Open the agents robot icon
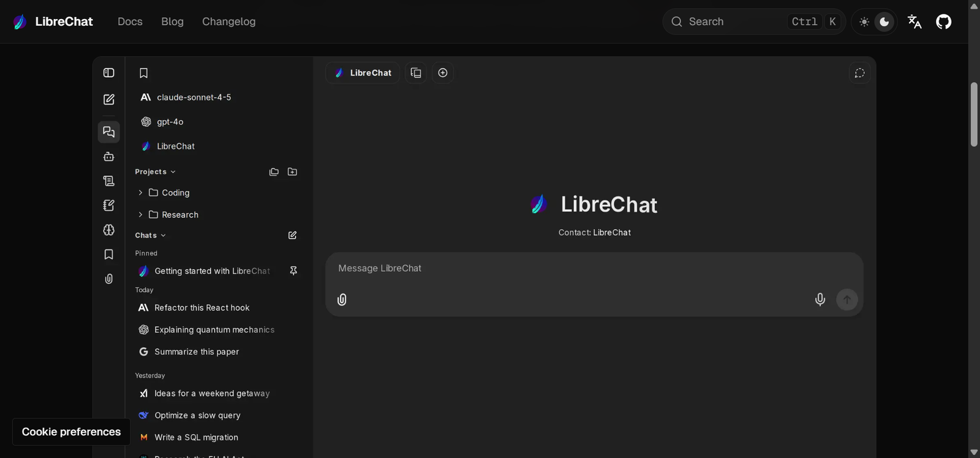Image resolution: width=980 pixels, height=458 pixels. (109, 157)
